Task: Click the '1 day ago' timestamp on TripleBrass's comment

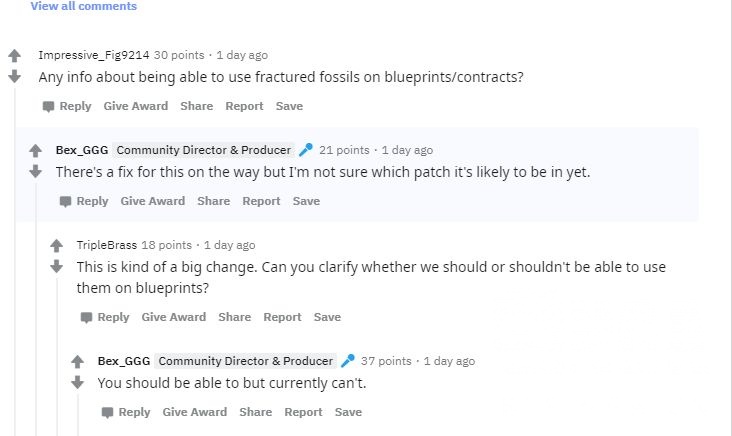Action: click(x=230, y=245)
